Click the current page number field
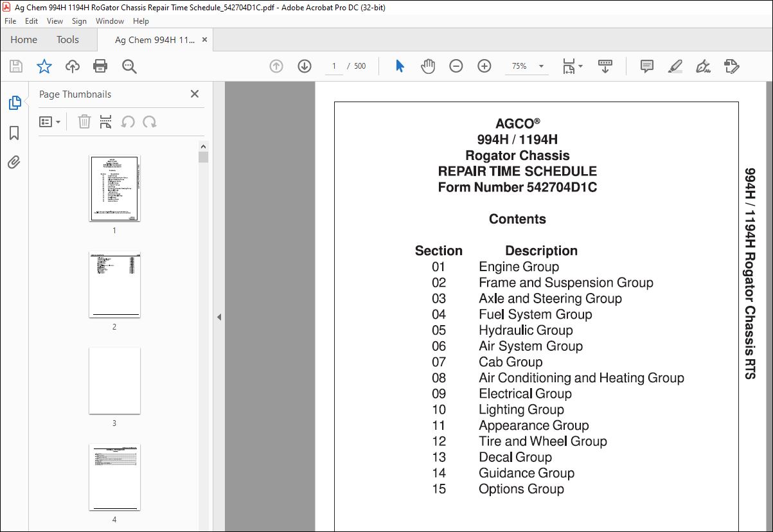This screenshot has width=773, height=532. coord(334,66)
